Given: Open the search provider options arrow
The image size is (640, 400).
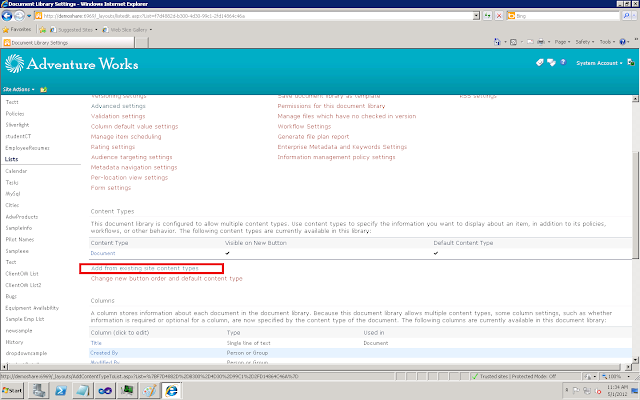Looking at the screenshot, I should point(635,16).
